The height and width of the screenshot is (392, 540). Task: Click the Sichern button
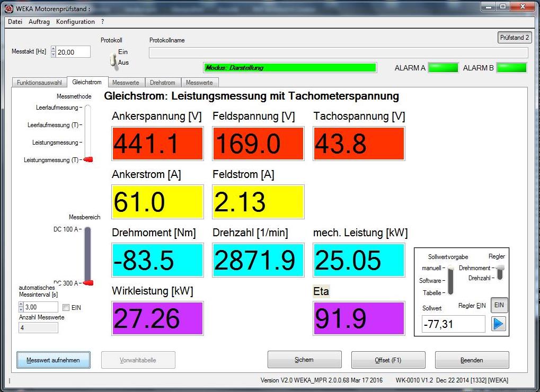pos(304,360)
